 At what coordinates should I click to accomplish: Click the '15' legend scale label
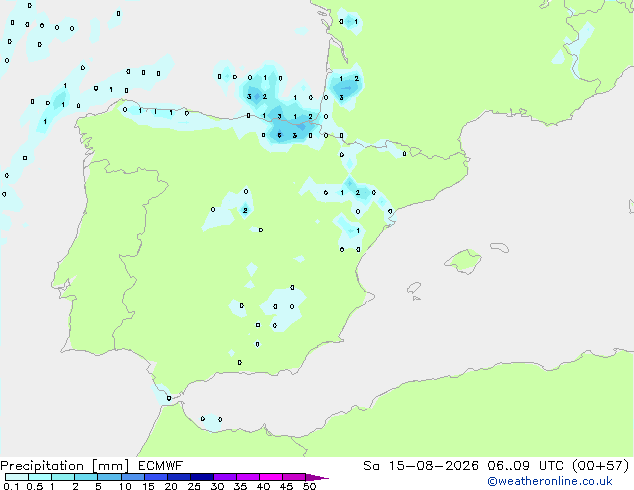pos(148,486)
